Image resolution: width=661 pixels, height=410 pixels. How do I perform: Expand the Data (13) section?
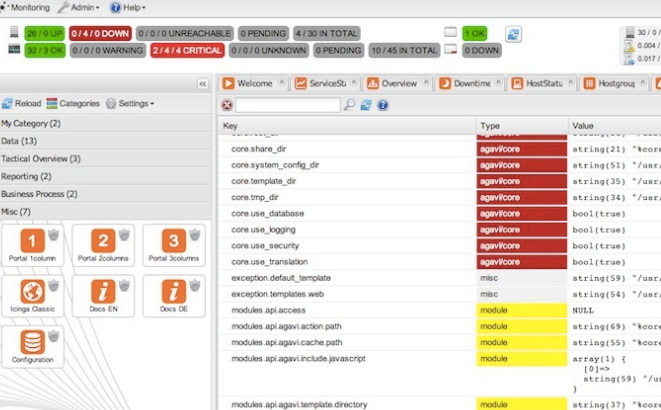[x=105, y=141]
